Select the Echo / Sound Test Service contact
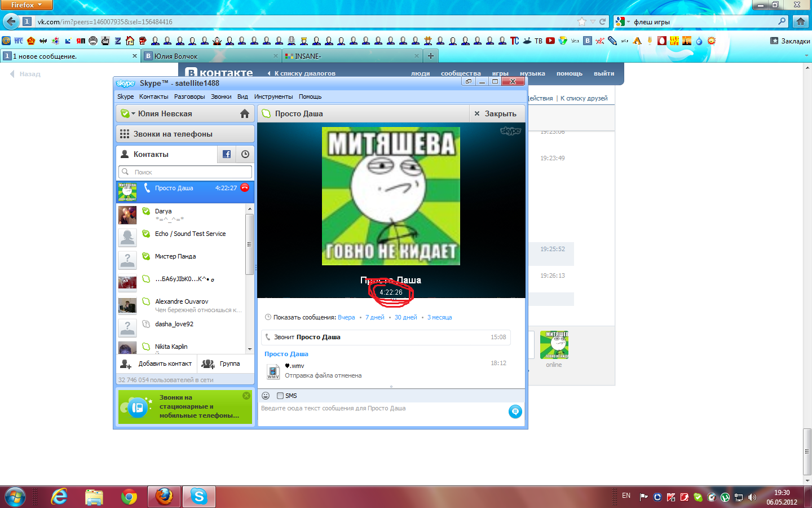 [181, 237]
